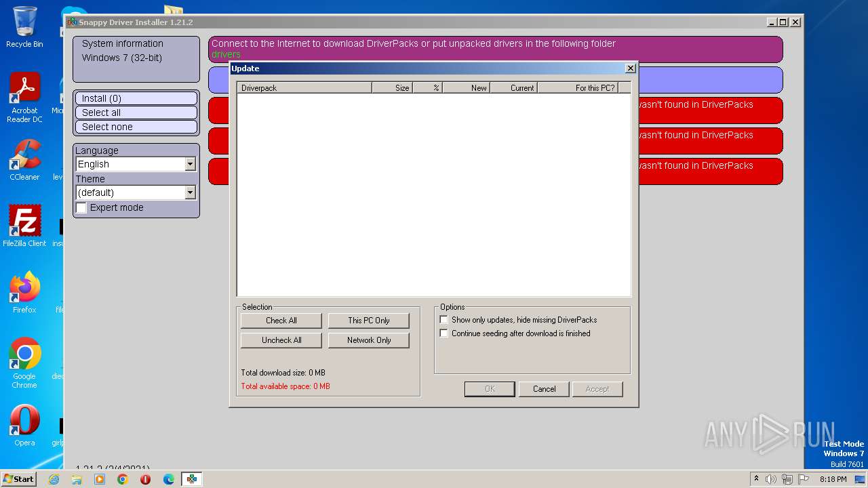Enable Expert mode checkbox
Image resolution: width=868 pixels, height=488 pixels.
81,207
